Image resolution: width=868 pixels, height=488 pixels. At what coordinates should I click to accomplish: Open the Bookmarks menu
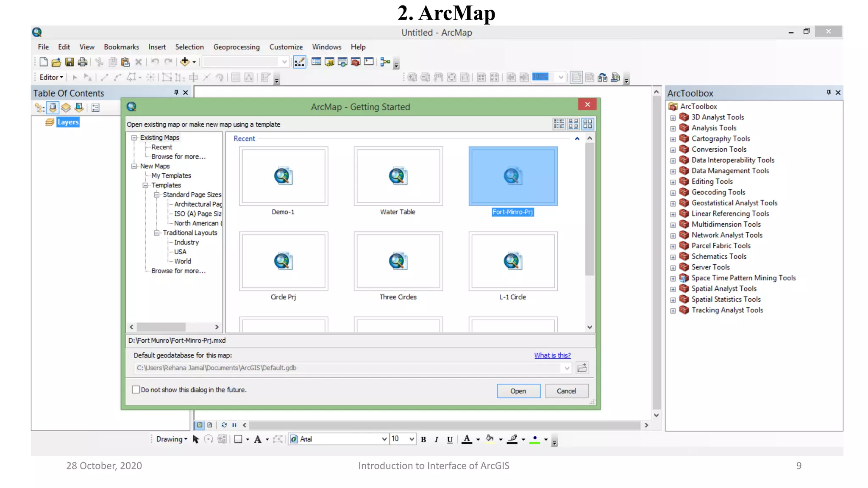point(121,47)
